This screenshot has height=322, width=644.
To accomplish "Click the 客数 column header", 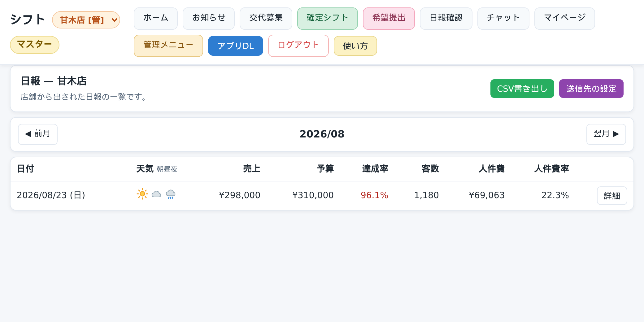I will click(x=430, y=169).
